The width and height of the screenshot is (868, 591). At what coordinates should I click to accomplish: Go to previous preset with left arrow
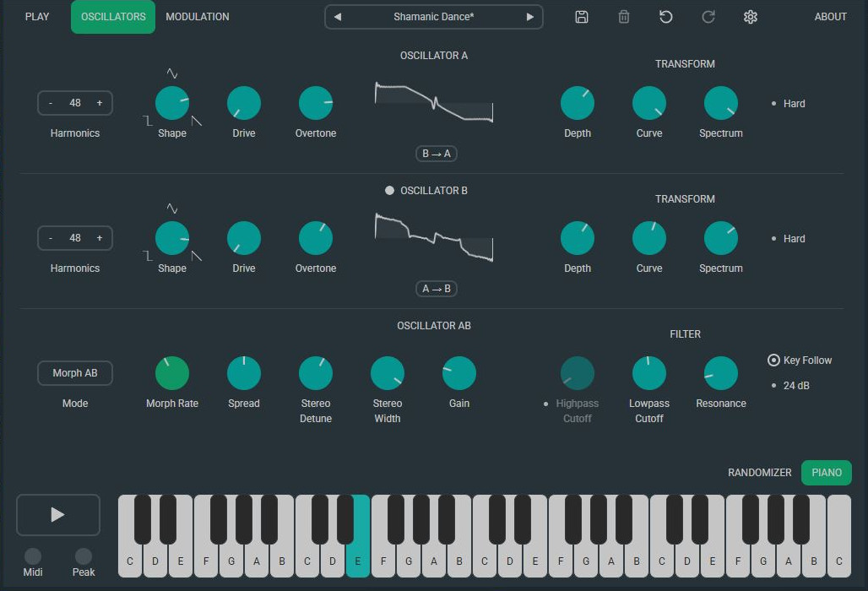[x=337, y=17]
